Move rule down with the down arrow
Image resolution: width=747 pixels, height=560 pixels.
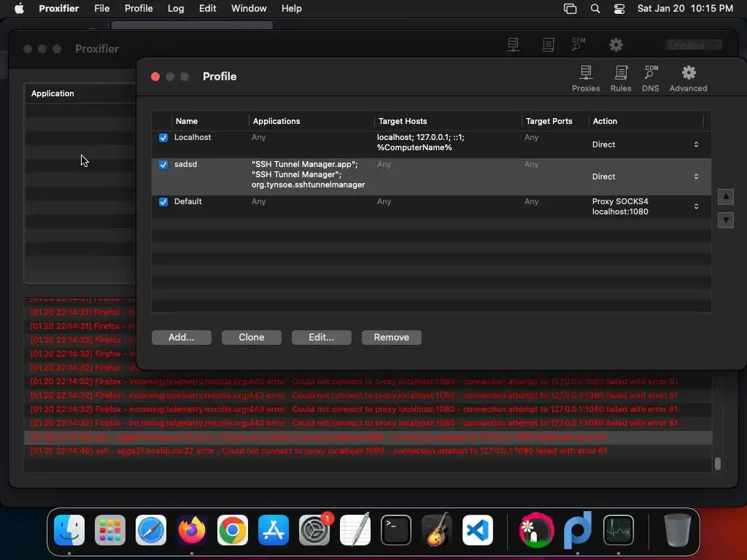pos(726,220)
